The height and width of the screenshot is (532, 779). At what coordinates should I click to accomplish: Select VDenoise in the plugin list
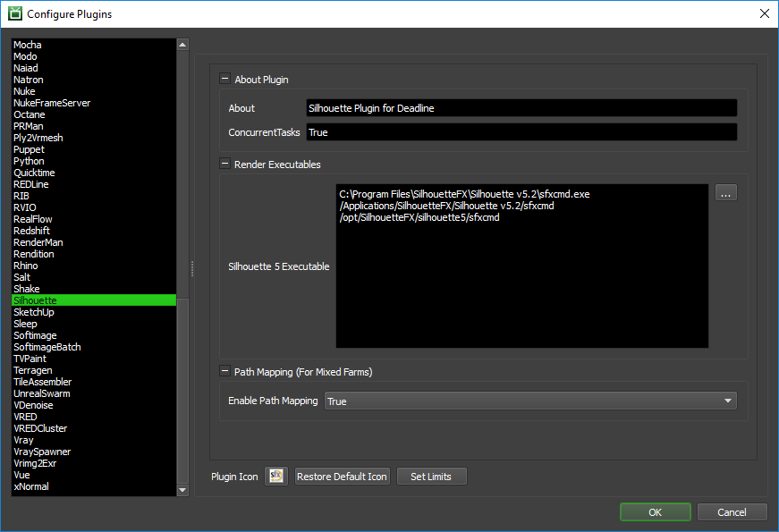[x=94, y=405]
